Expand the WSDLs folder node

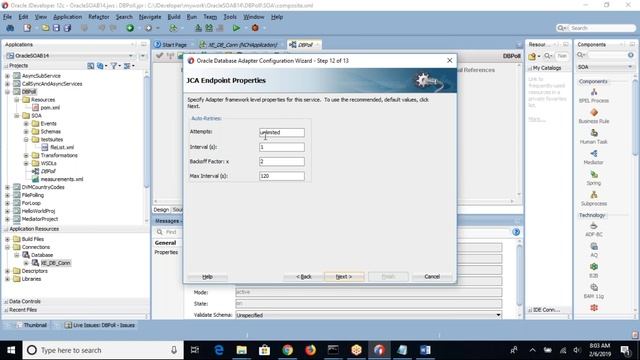click(x=26, y=163)
